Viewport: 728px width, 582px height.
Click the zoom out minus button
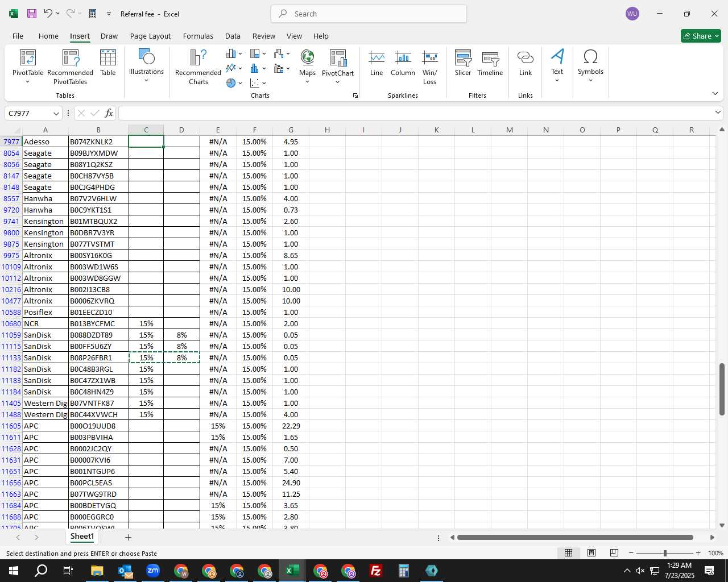pos(631,553)
